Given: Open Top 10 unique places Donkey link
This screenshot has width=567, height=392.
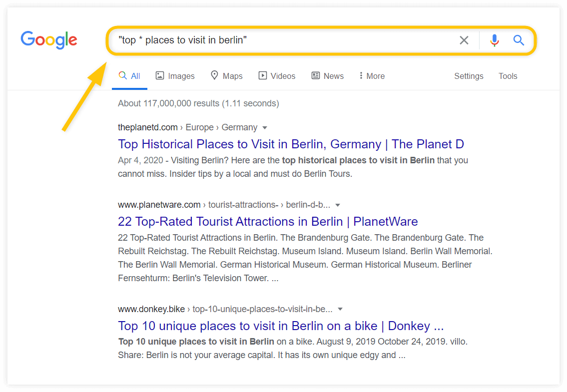Looking at the screenshot, I should click(281, 326).
